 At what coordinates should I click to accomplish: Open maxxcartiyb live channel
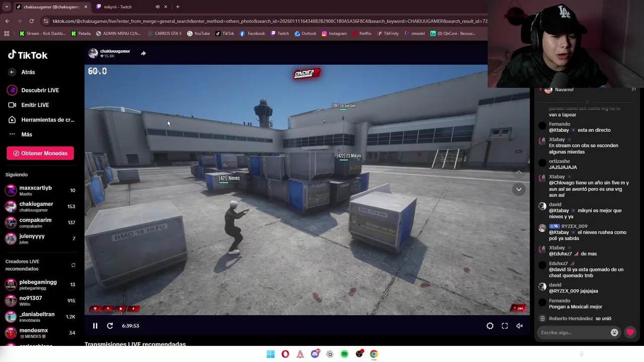[40, 191]
